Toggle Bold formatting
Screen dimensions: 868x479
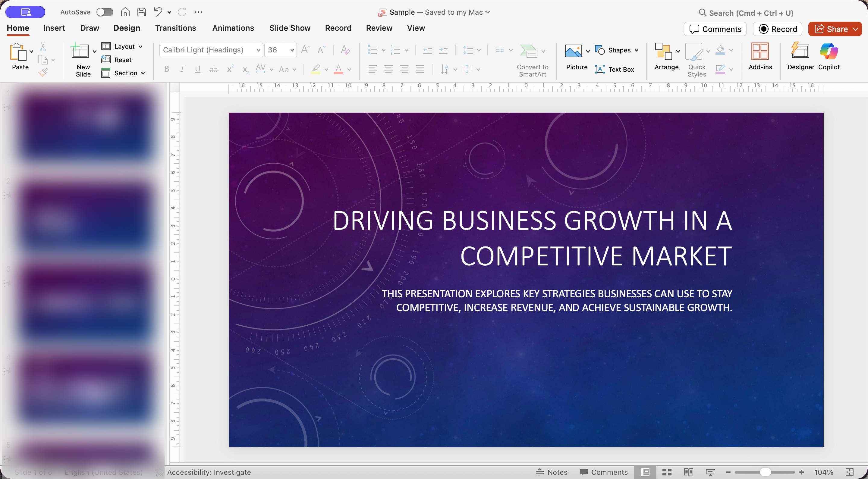coord(166,69)
